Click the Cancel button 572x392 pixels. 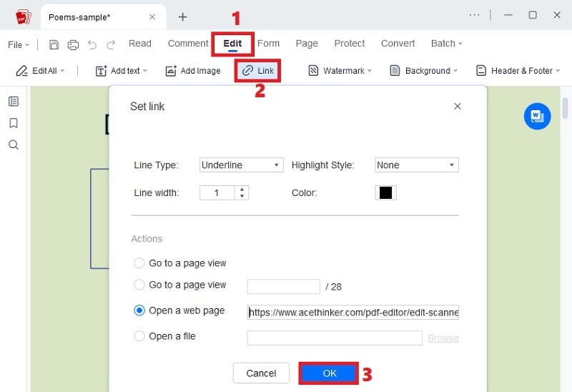tap(261, 373)
